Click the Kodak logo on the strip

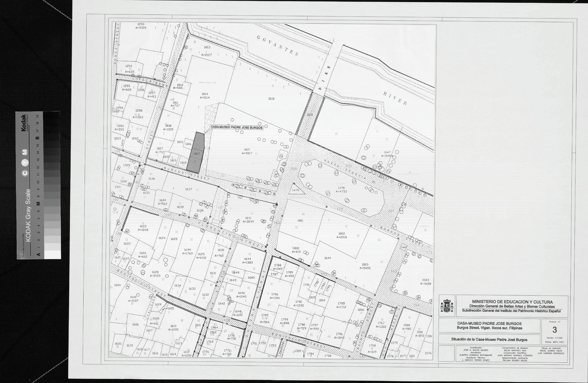pyautogui.click(x=24, y=123)
